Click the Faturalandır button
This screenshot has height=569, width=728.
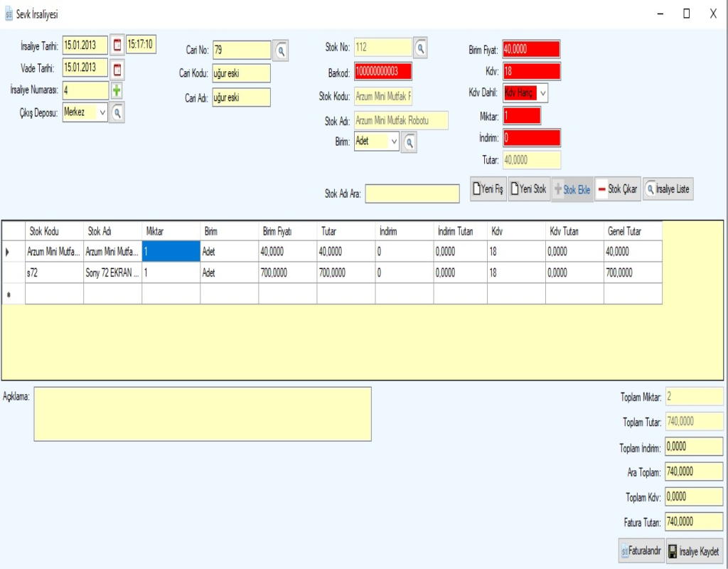(x=641, y=551)
